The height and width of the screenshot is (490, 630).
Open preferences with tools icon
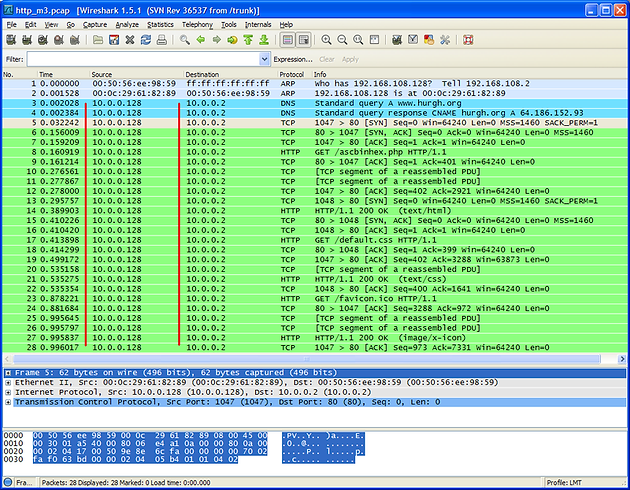(445, 40)
